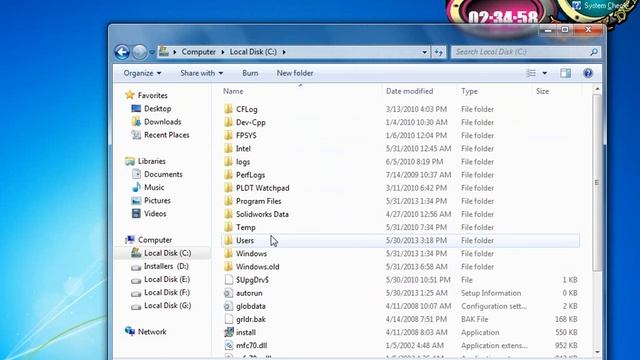
Task: Select the globdata configuration file icon
Action: click(x=229, y=306)
